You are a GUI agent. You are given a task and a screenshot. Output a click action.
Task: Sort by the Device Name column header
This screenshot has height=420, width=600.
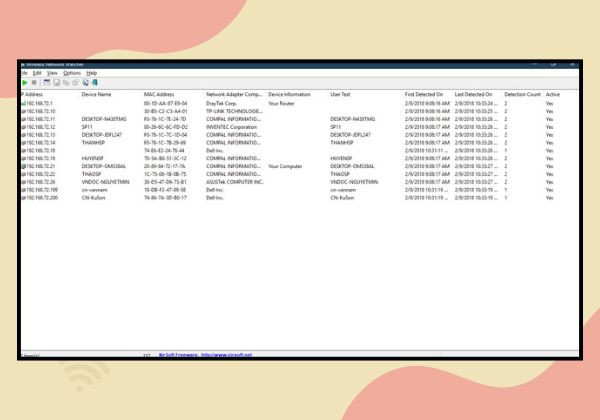click(x=96, y=94)
